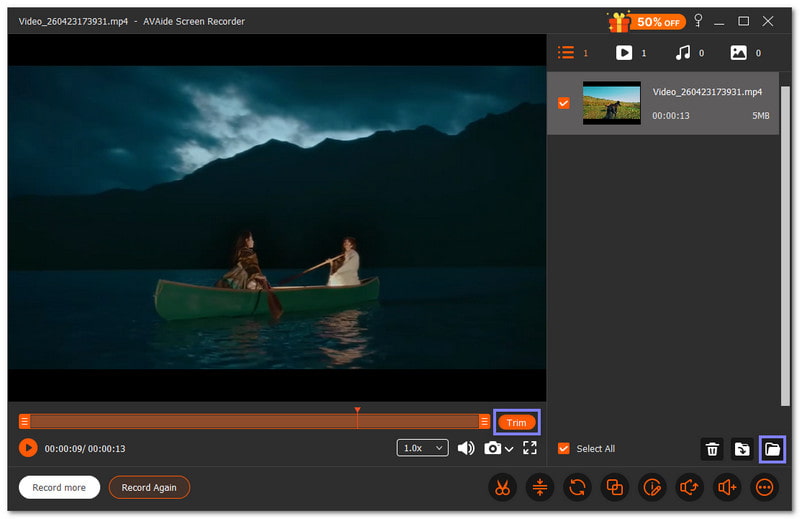Screen dimensions: 800x519
Task: Enter fullscreen preview
Action: point(530,448)
